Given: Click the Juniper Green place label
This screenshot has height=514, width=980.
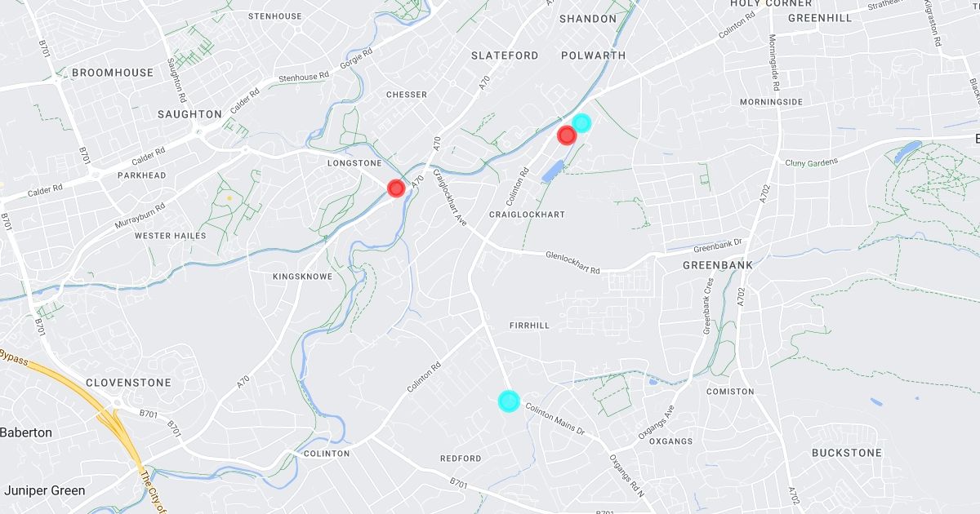Looking at the screenshot, I should pyautogui.click(x=44, y=491).
